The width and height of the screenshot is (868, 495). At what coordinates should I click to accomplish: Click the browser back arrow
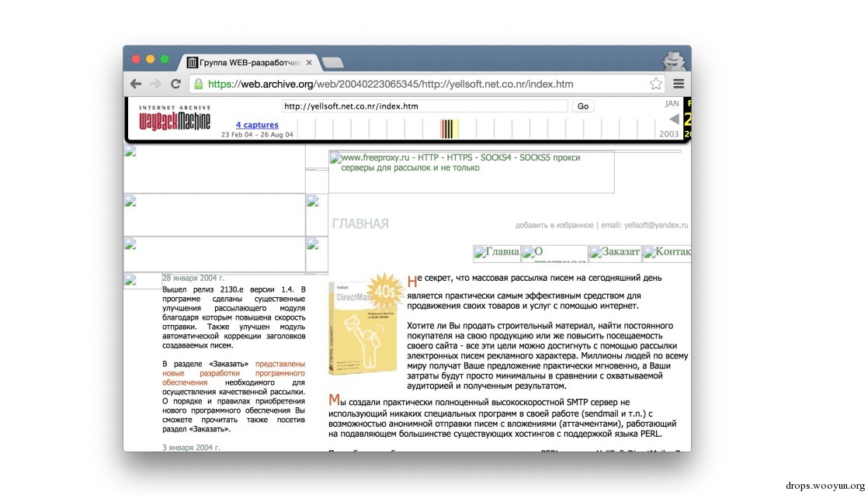click(136, 84)
